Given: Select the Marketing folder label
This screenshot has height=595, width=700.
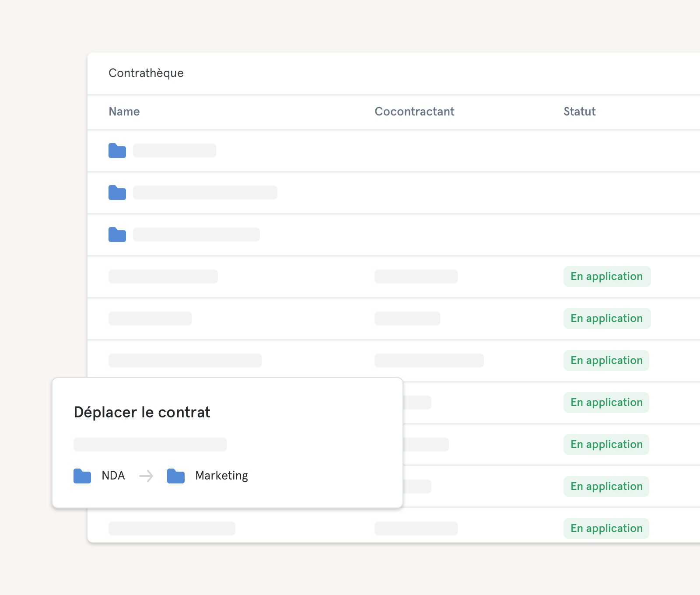Looking at the screenshot, I should [x=221, y=476].
